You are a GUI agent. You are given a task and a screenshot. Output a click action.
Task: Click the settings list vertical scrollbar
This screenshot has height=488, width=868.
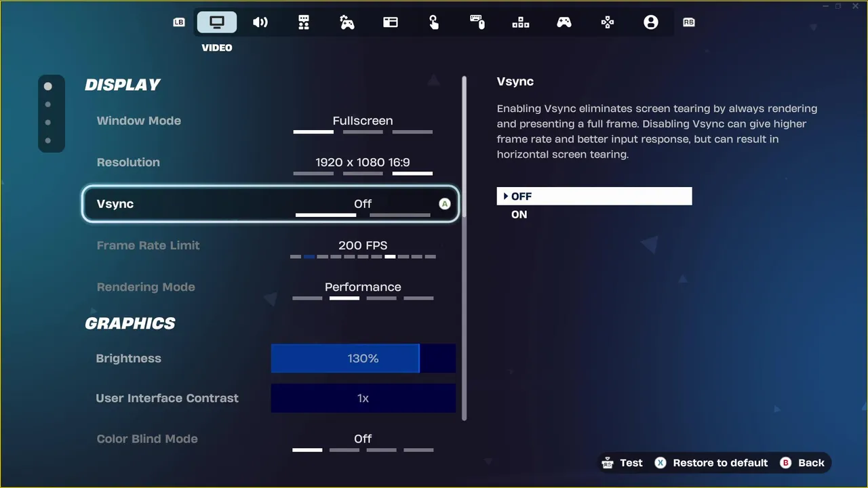click(465, 248)
